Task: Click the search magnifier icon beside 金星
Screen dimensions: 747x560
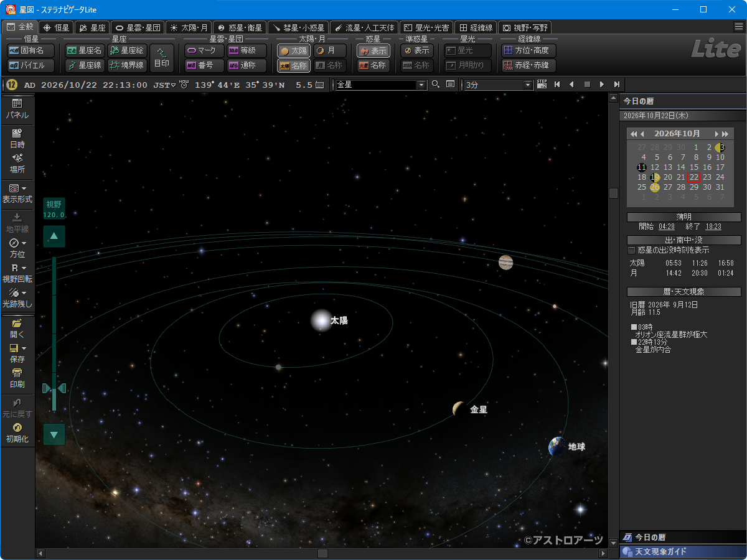Action: tap(436, 85)
